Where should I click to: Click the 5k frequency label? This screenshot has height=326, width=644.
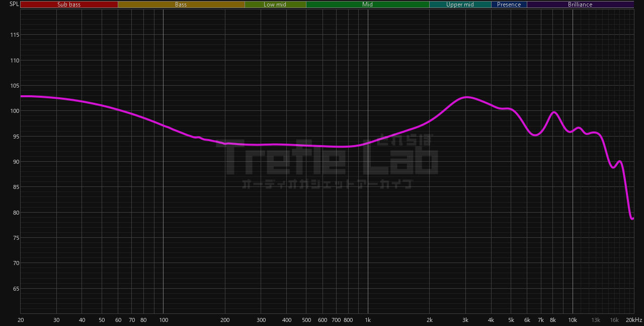pyautogui.click(x=511, y=320)
